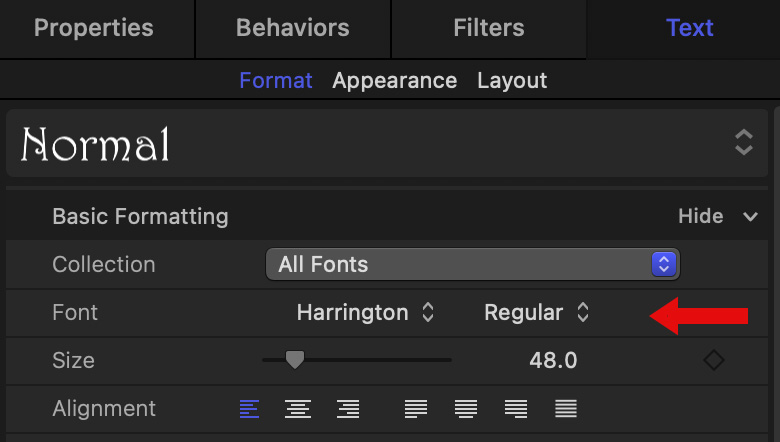Select the align left icon
Image resolution: width=780 pixels, height=442 pixels.
tap(249, 408)
